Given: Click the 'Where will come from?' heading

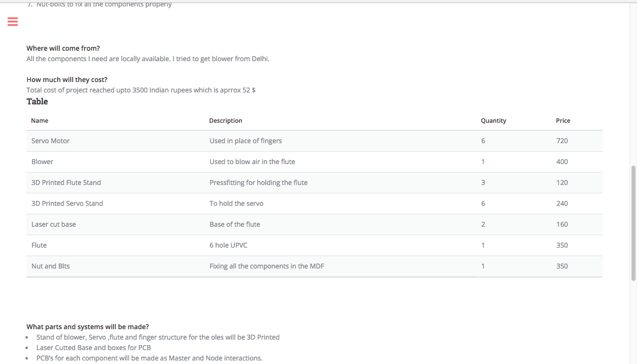Looking at the screenshot, I should 63,48.
